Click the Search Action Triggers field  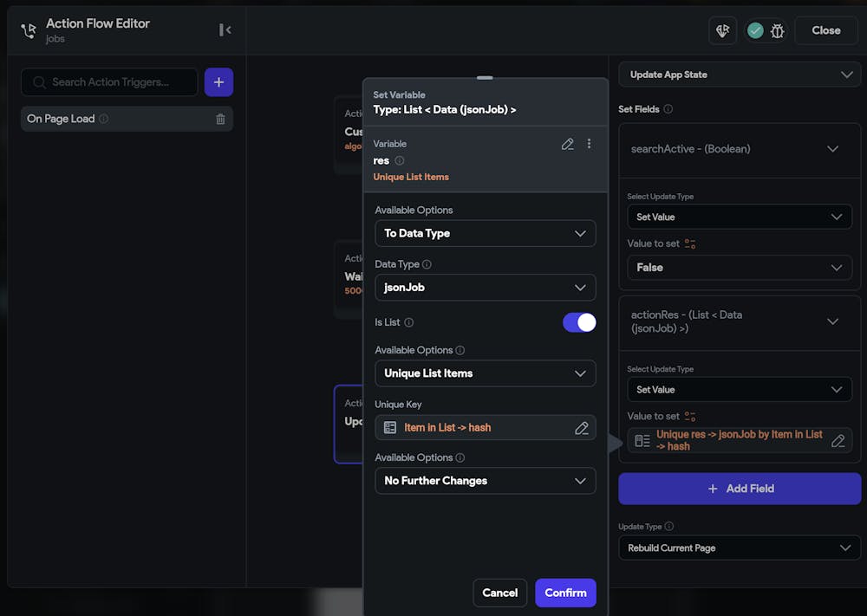109,82
